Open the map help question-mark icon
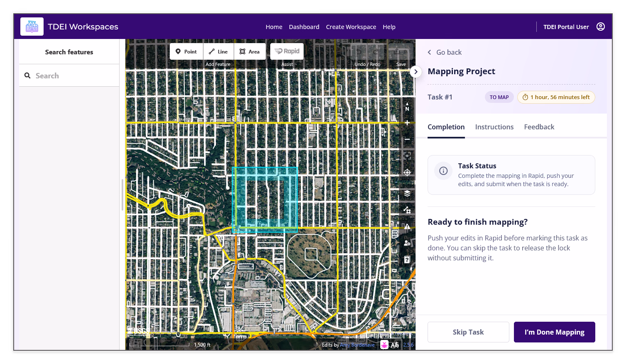Image resolution: width=626 pixels, height=364 pixels. [407, 260]
